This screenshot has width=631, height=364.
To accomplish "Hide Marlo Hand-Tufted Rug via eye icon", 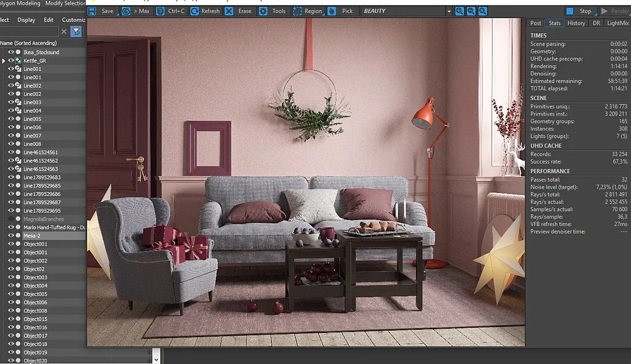I will tap(11, 227).
